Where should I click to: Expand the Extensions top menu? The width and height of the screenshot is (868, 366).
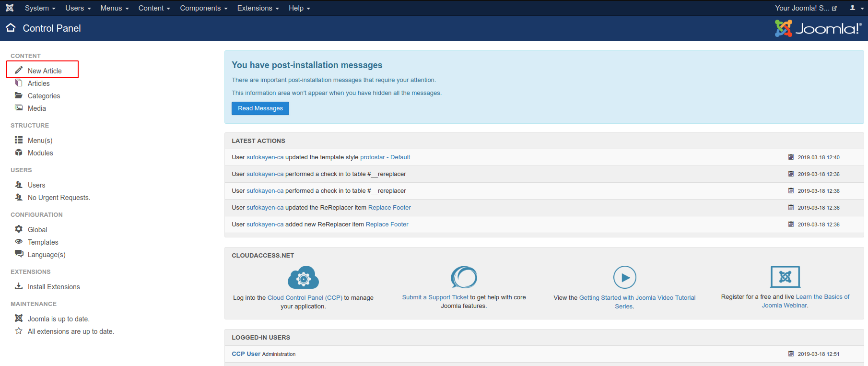pyautogui.click(x=258, y=8)
